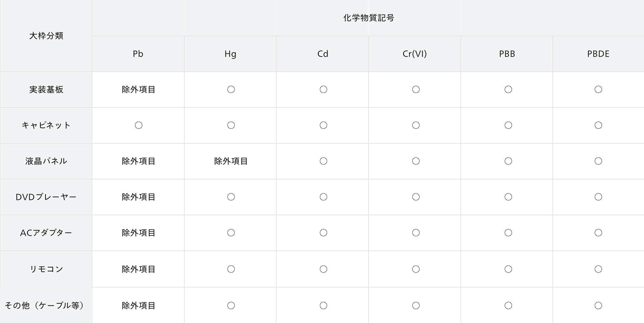
Task: Click the Cr(VI) column header
Action: 414,54
